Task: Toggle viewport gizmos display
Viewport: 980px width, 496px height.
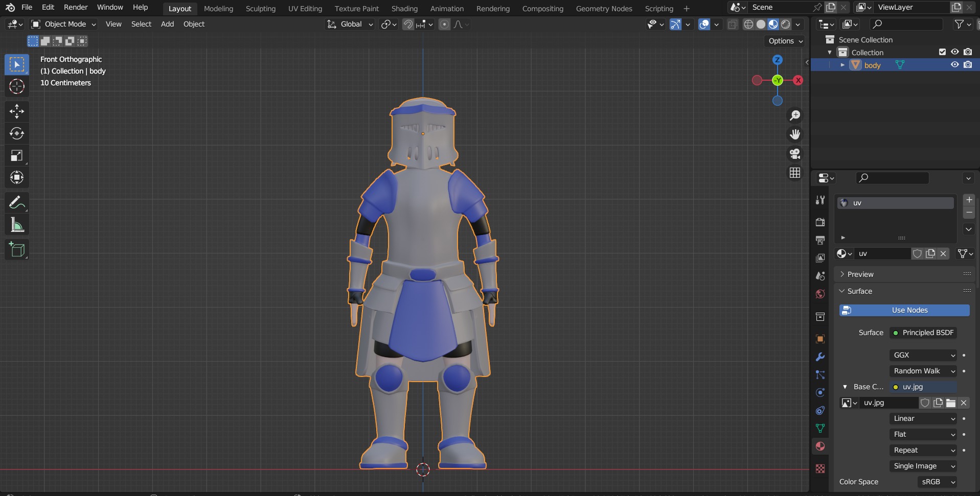Action: pos(675,25)
